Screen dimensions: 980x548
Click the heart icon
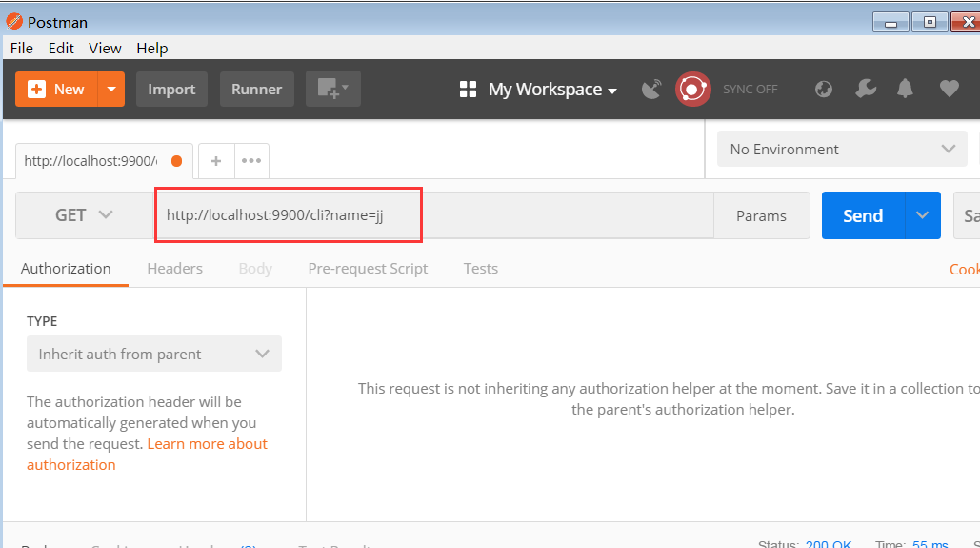(x=949, y=89)
